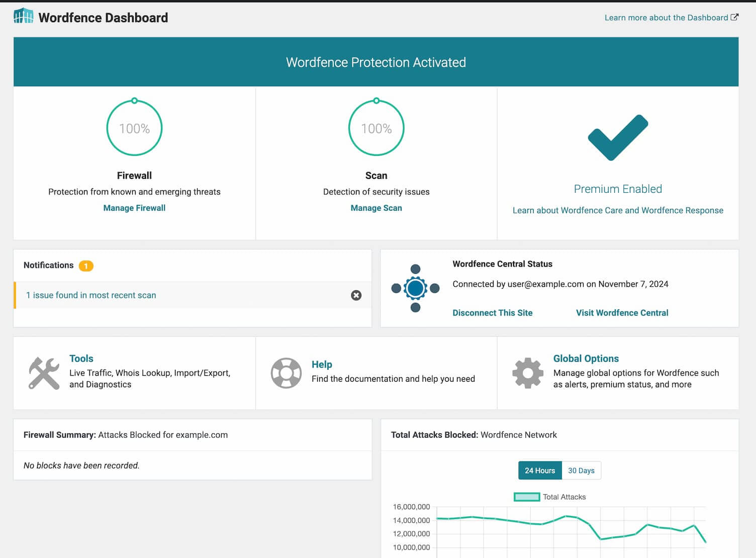Viewport: 756px width, 558px height.
Task: Click Disconnect This Site
Action: click(492, 312)
